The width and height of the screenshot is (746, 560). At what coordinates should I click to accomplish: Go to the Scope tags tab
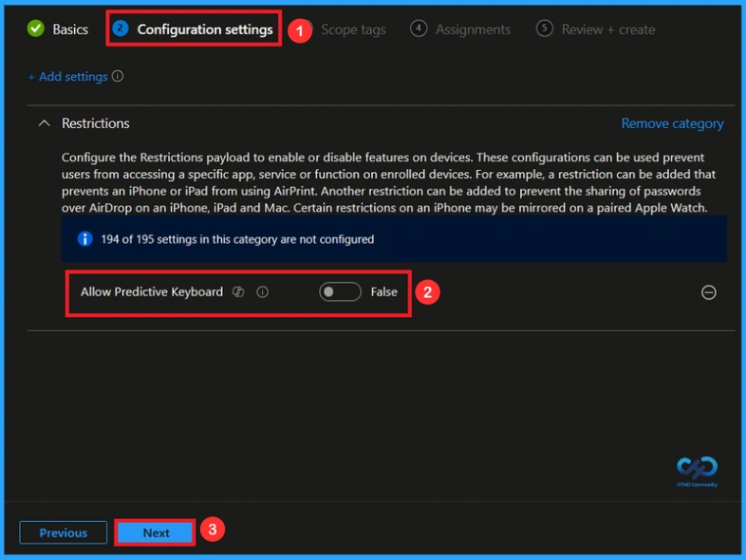tap(353, 29)
